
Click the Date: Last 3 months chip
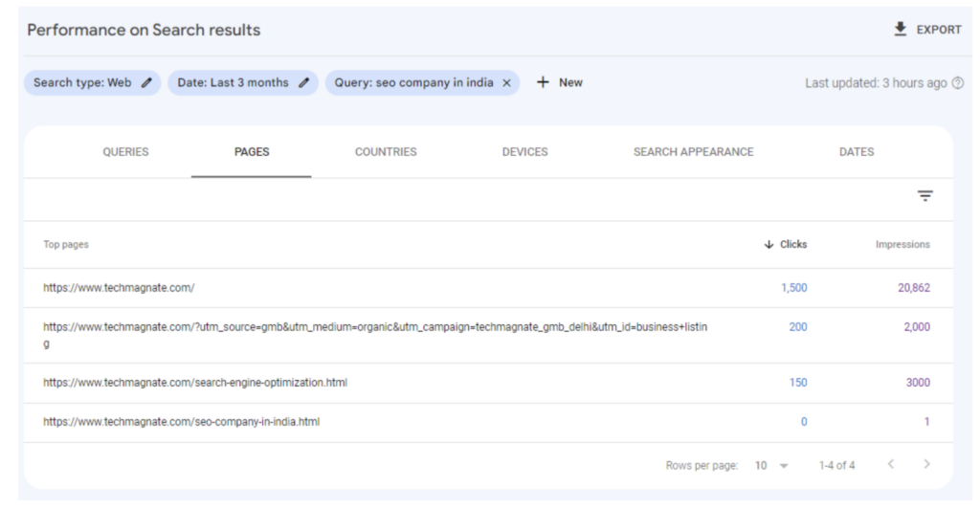coord(243,82)
